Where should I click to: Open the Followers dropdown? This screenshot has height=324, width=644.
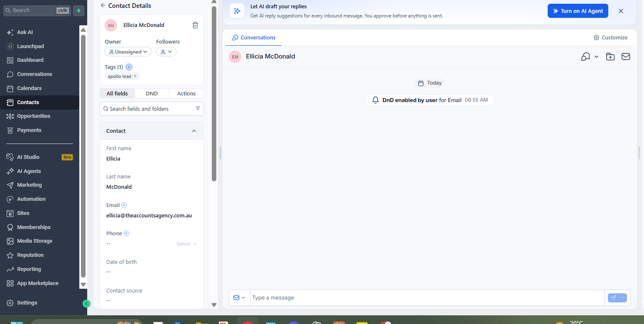(166, 52)
